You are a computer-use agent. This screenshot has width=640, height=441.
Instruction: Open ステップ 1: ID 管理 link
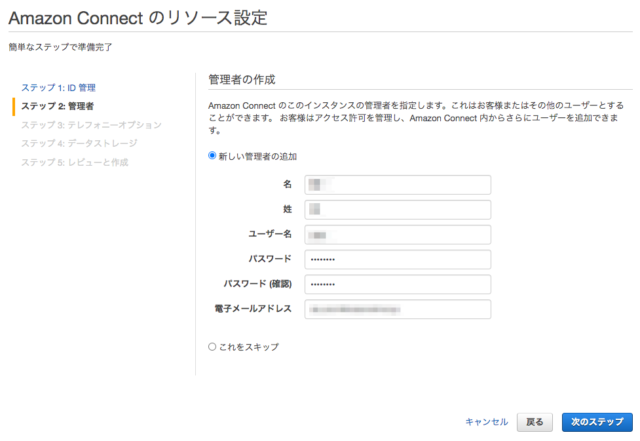[58, 88]
